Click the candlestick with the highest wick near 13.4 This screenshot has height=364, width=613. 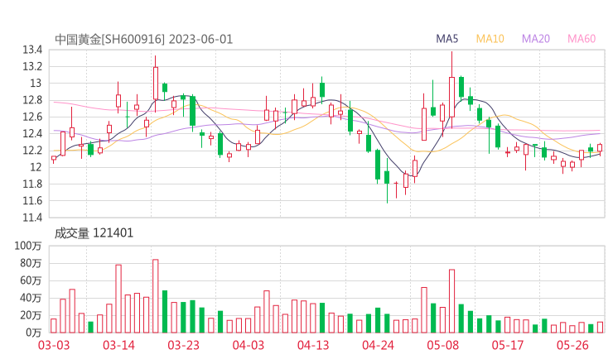coord(452,90)
